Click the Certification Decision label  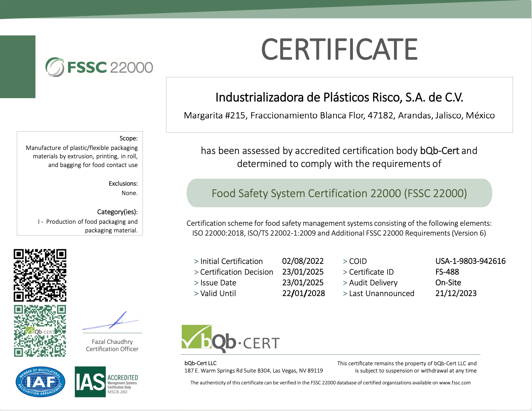coord(236,272)
